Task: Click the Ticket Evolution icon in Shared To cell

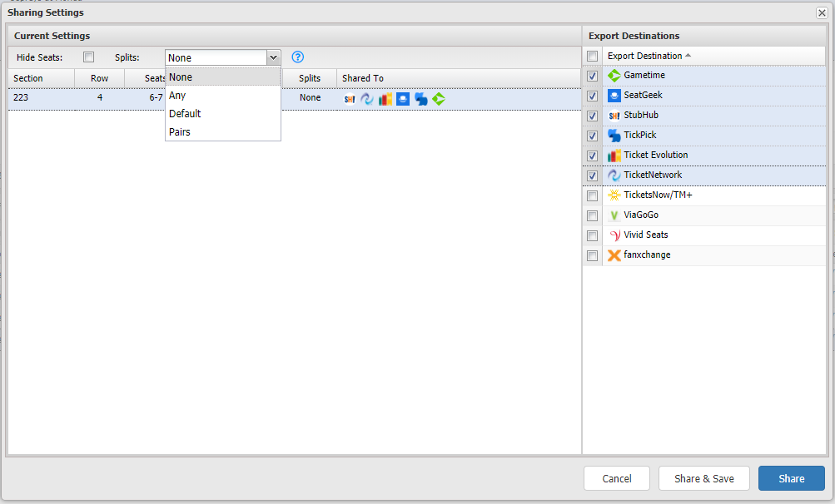Action: click(385, 99)
